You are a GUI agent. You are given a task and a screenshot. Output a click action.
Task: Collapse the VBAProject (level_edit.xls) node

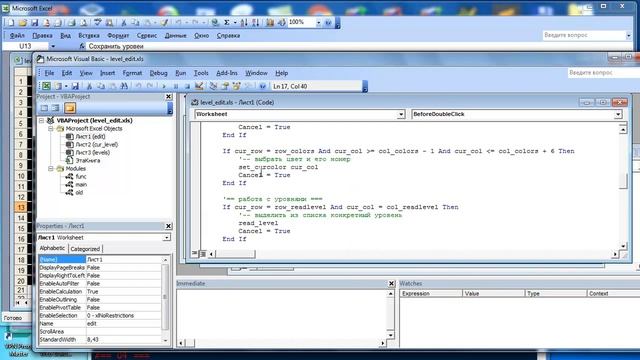pyautogui.click(x=42, y=121)
